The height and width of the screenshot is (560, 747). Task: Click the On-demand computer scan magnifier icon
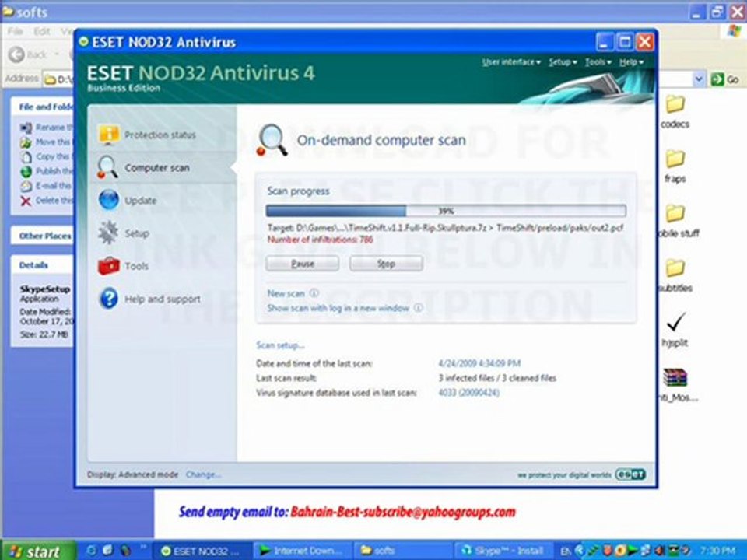point(272,140)
